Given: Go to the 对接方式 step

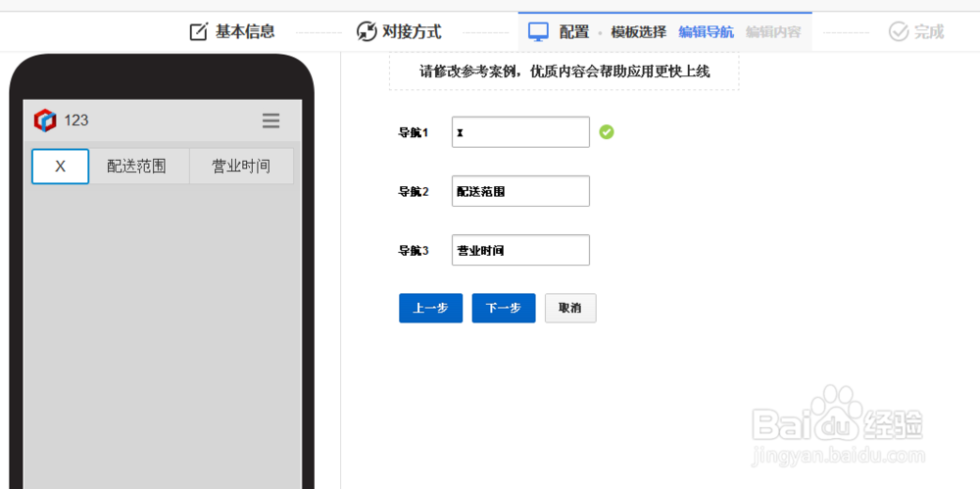Looking at the screenshot, I should [412, 32].
